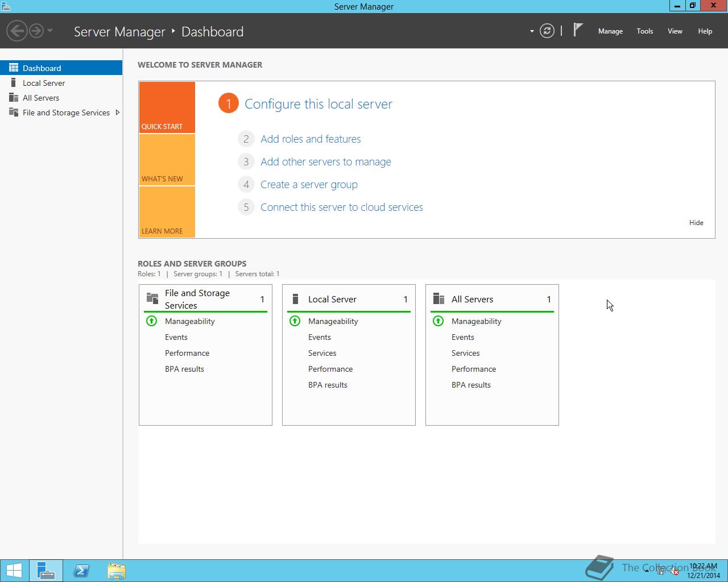Open the Manage menu
This screenshot has width=728, height=582.
click(610, 31)
